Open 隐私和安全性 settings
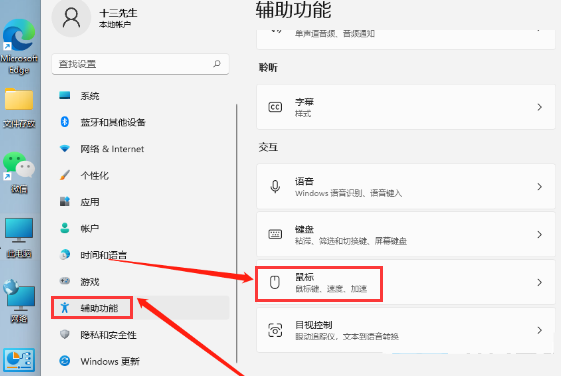Image resolution: width=561 pixels, height=376 pixels. click(x=140, y=335)
